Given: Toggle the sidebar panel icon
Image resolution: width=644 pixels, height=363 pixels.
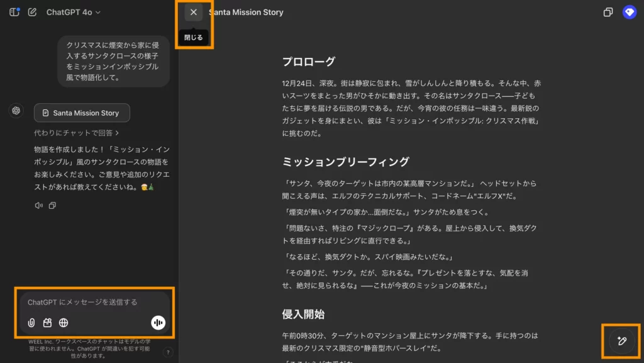Looking at the screenshot, I should tap(14, 12).
